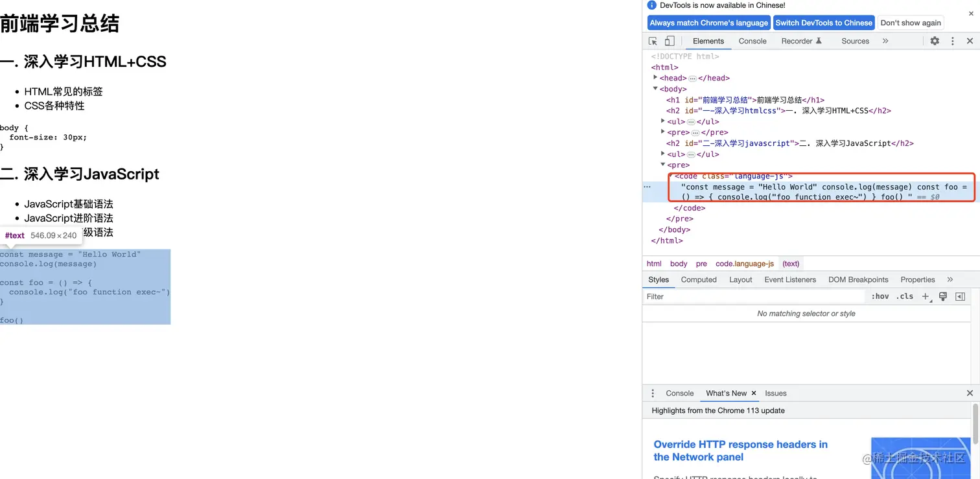Open the Layout sidebar tab
This screenshot has width=980, height=479.
tap(741, 279)
